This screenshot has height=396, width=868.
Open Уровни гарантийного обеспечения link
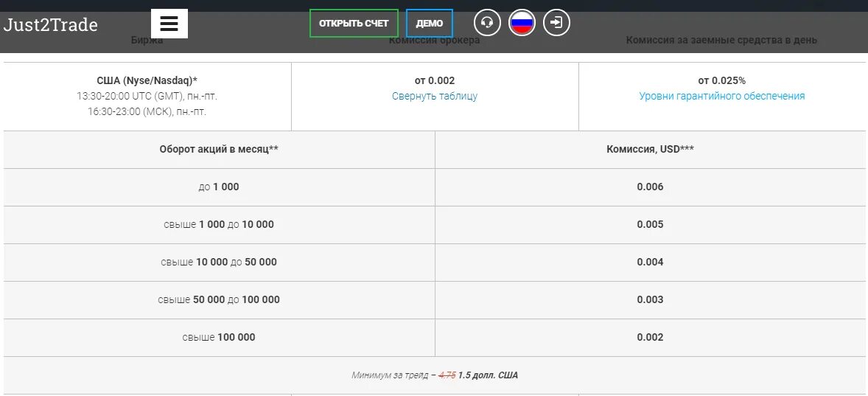pyautogui.click(x=722, y=96)
